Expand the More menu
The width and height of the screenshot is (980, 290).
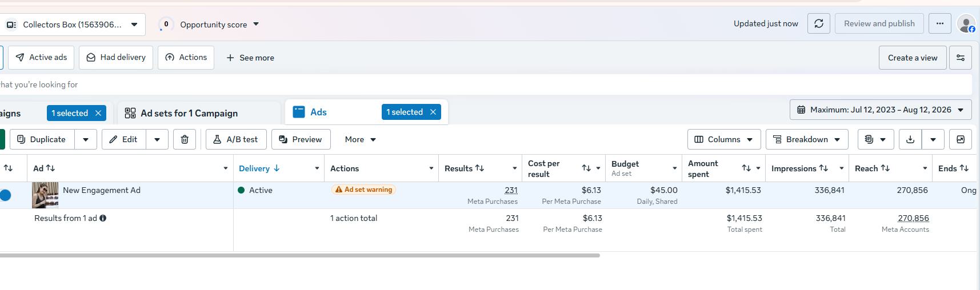click(x=361, y=139)
